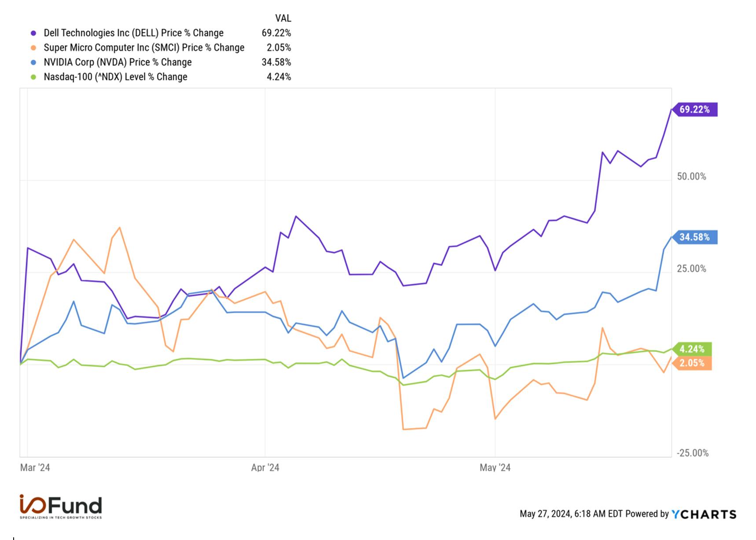Click the IO Fund logo
Image resolution: width=756 pixels, height=540 pixels.
[x=61, y=507]
